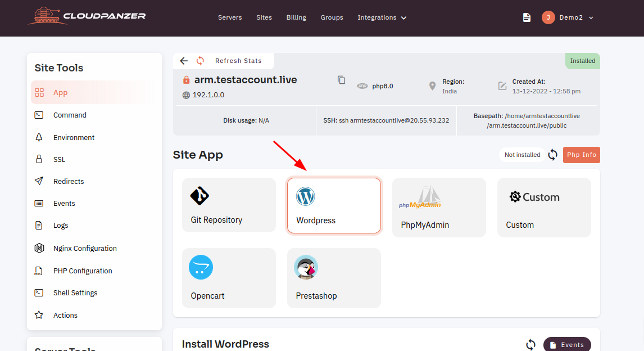
Task: Click the Git Repository diamond icon
Action: [199, 196]
